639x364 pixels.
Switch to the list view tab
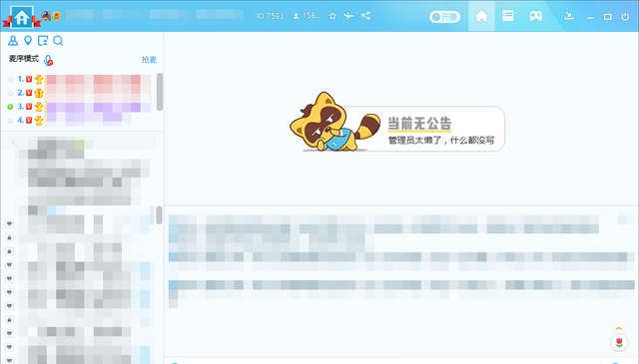[x=508, y=16]
